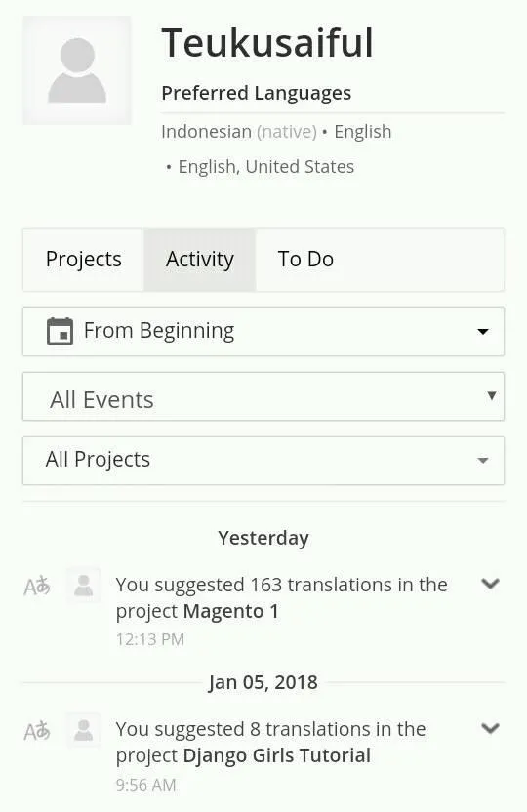Image resolution: width=527 pixels, height=812 pixels.
Task: Click small user avatar in Django Girls activity
Action: 83,730
